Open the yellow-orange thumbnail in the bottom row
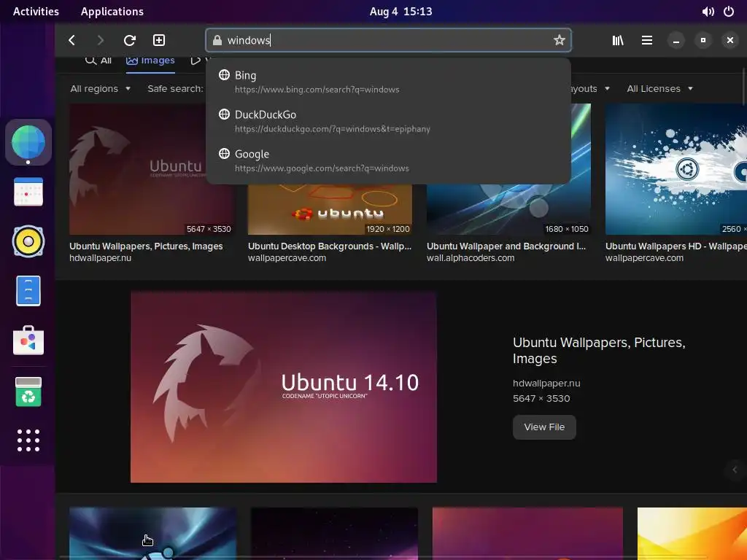This screenshot has height=560, width=747. (692, 533)
